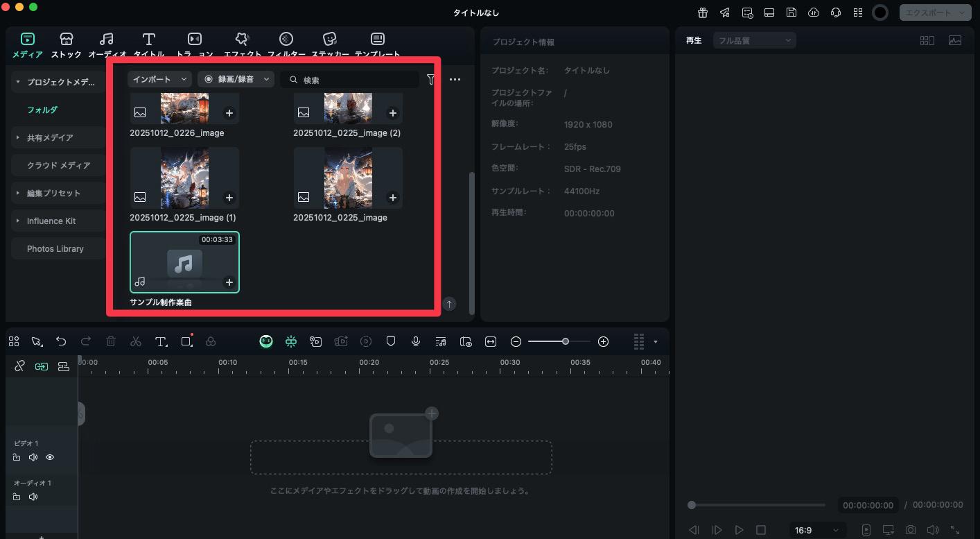Open the headset support icon

click(x=836, y=12)
